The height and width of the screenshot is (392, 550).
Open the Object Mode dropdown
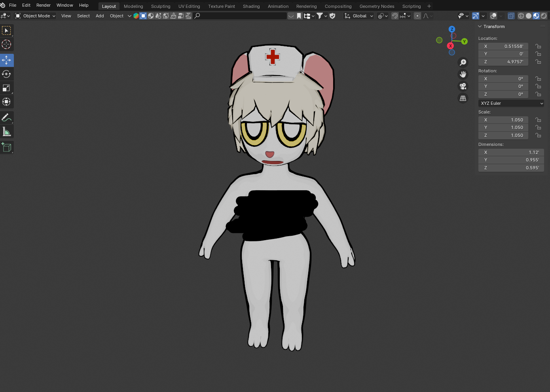pyautogui.click(x=35, y=16)
